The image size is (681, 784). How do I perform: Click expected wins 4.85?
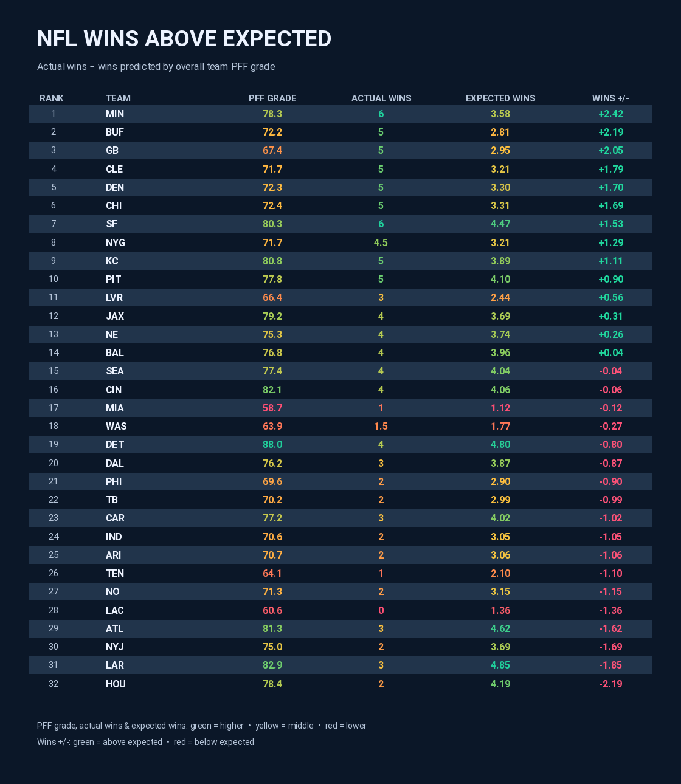tap(500, 665)
